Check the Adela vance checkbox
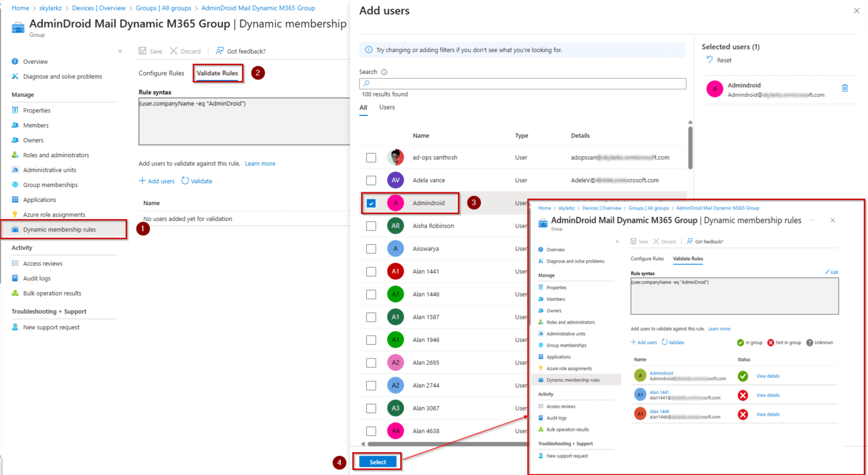Viewport: 868px width, 475px height. [371, 181]
